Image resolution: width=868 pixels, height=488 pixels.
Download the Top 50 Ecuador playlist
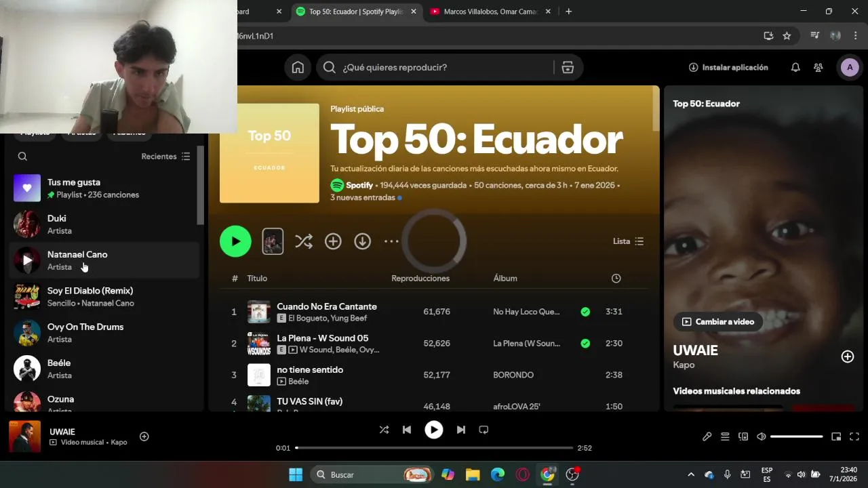363,241
